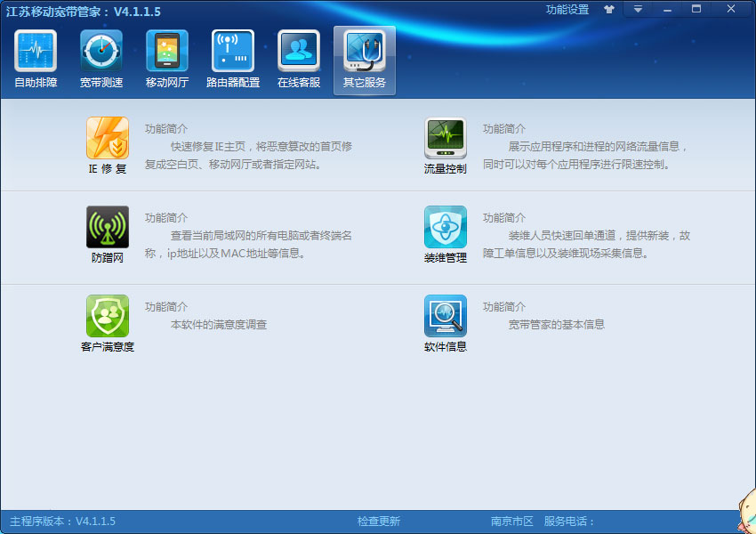Click the home icon in title bar

tap(610, 9)
